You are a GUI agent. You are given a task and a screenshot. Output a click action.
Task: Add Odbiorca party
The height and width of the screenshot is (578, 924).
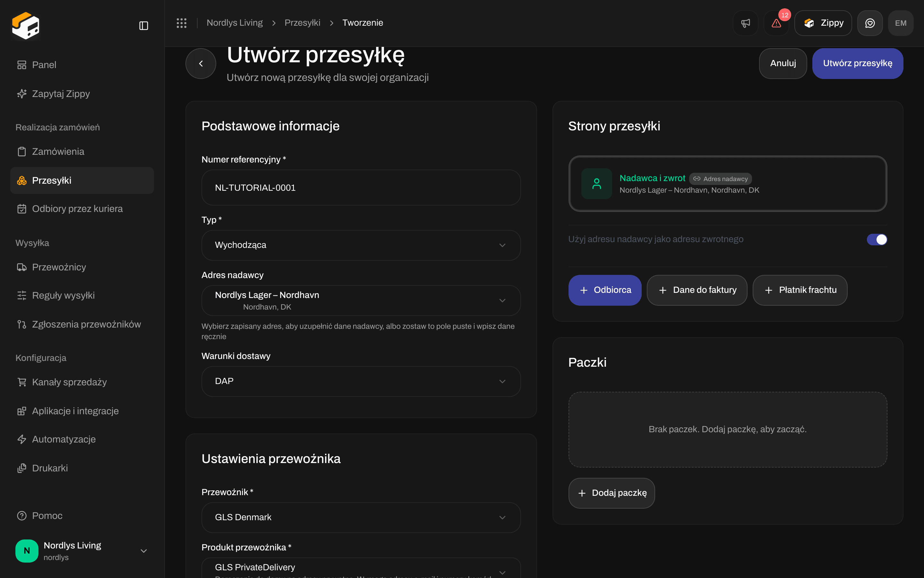coord(605,290)
